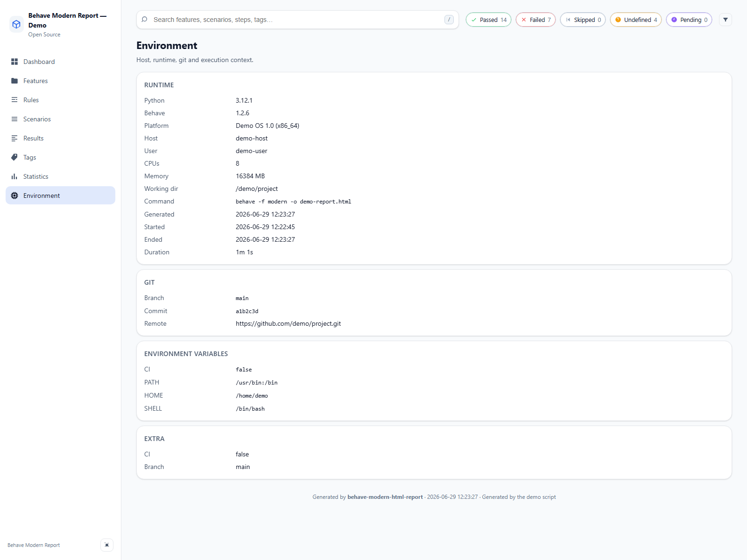Click the Environment chip icon
This screenshot has width=747, height=560.
(x=14, y=196)
